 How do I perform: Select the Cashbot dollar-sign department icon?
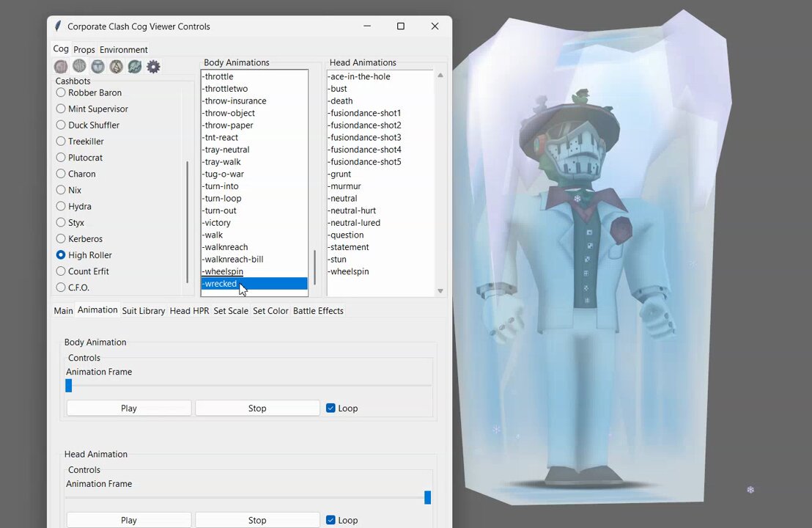click(x=79, y=65)
